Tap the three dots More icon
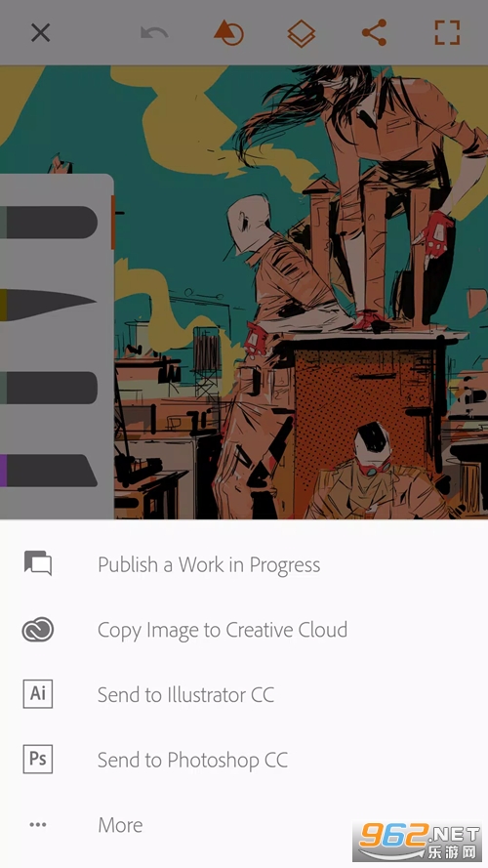Viewport: 488px width, 868px height. [x=38, y=825]
